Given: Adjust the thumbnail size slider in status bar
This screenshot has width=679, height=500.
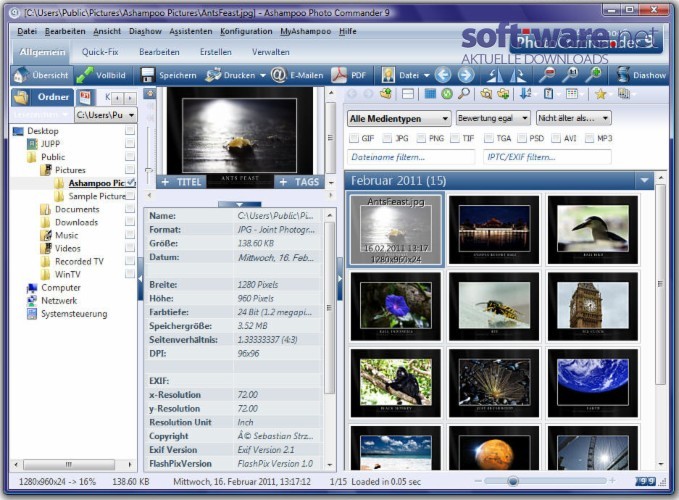Looking at the screenshot, I should click(x=513, y=481).
